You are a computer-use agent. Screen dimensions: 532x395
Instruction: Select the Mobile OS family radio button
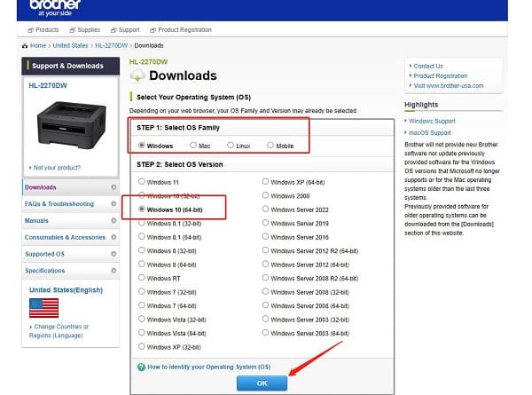tap(270, 145)
